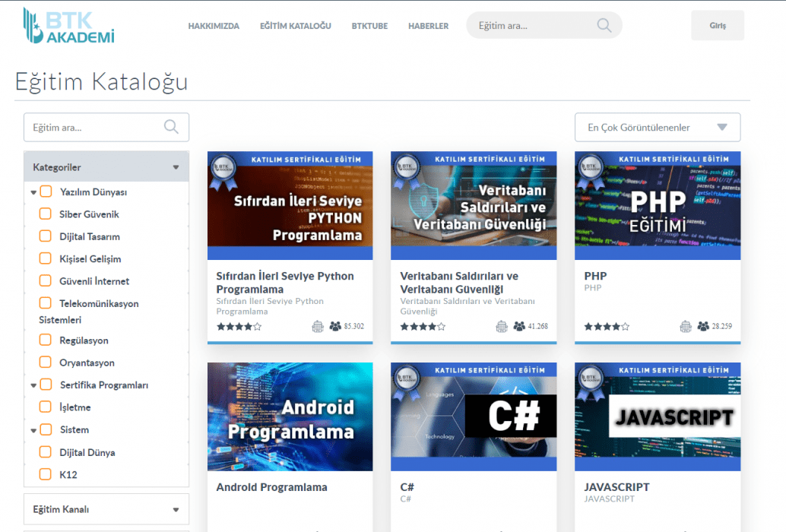Open the HAKKIMIZDA menu item
The image size is (786, 532).
coord(214,26)
